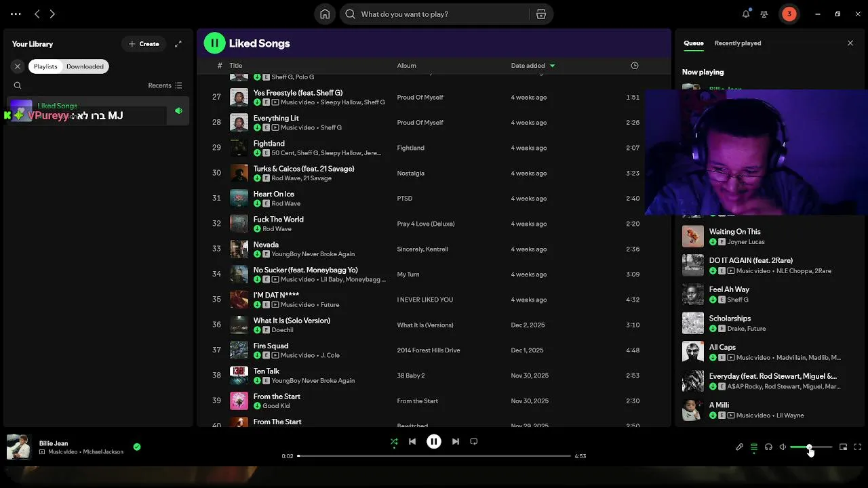Open the Liked Songs heading
Viewport: 868px width, 488px height.
(259, 43)
